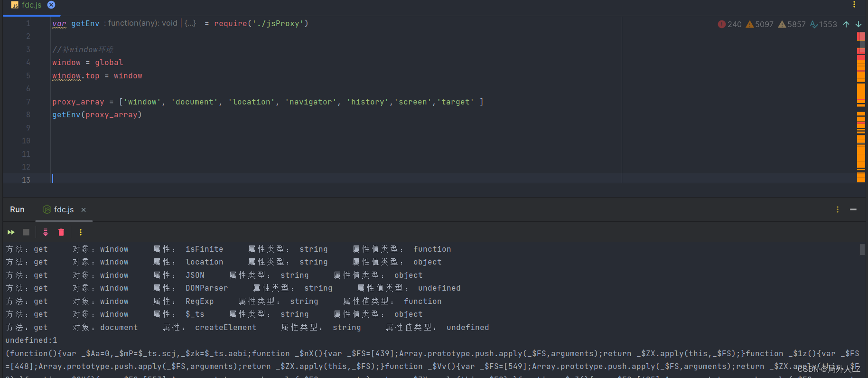The width and height of the screenshot is (868, 378).
Task: Hide the Run tool window
Action: coord(853,209)
